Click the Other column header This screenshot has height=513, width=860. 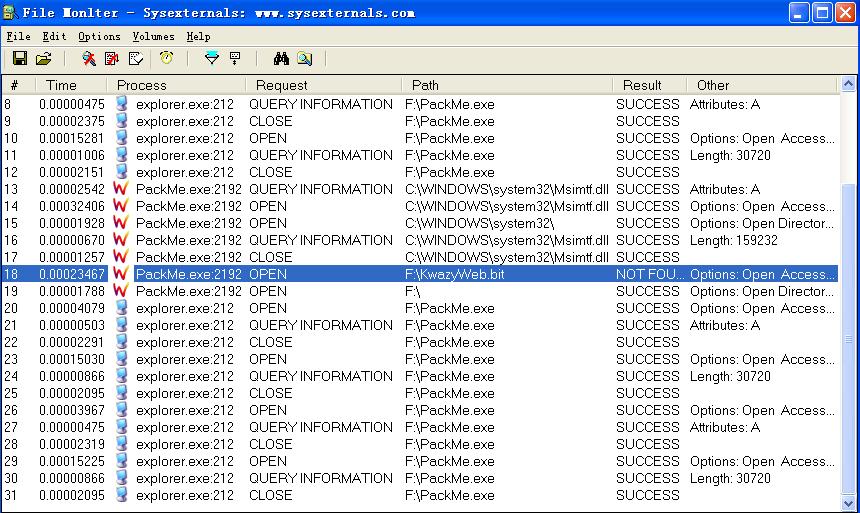click(x=762, y=85)
